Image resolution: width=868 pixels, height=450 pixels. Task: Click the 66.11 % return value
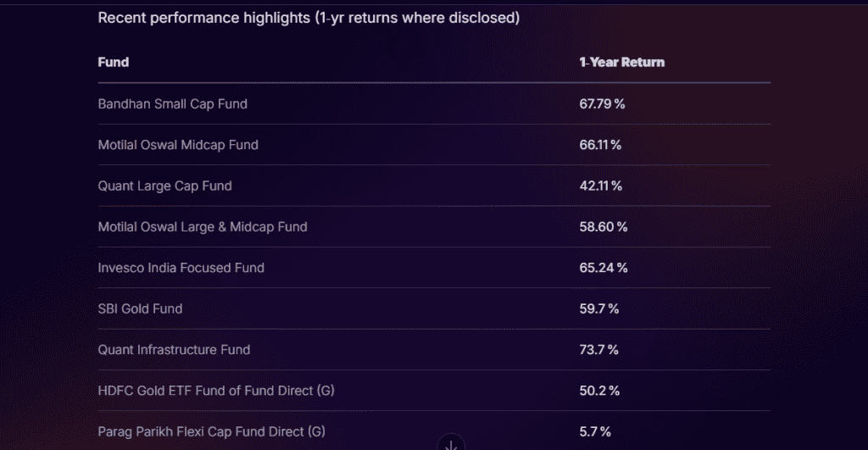(x=600, y=145)
